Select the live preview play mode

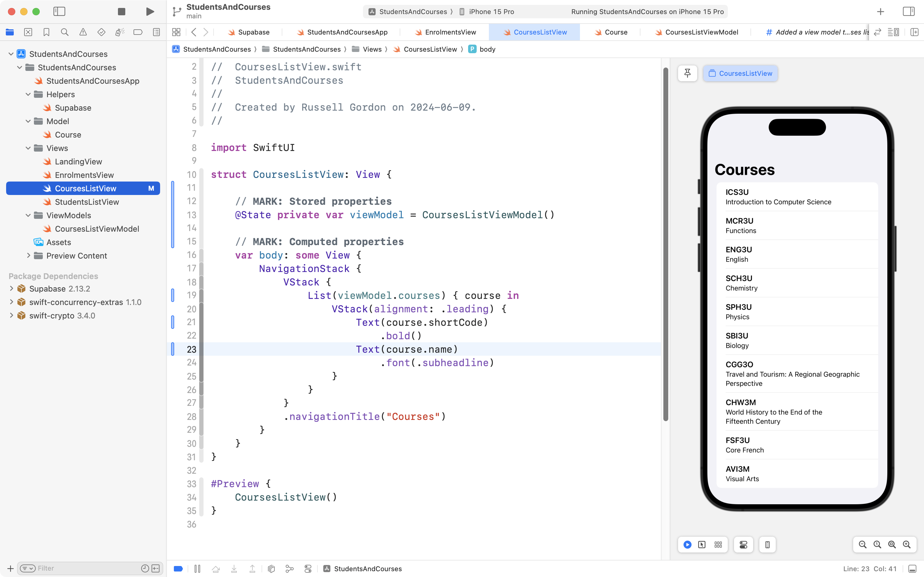(687, 545)
